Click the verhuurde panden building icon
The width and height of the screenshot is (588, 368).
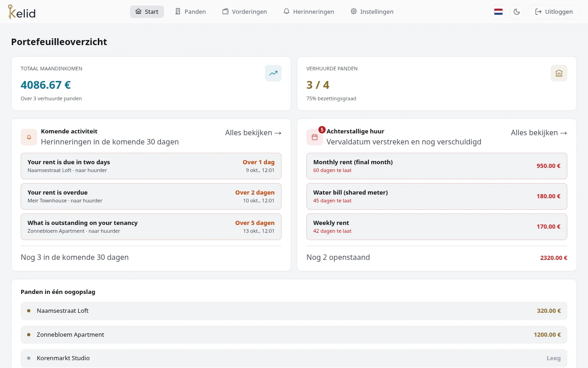pyautogui.click(x=559, y=73)
